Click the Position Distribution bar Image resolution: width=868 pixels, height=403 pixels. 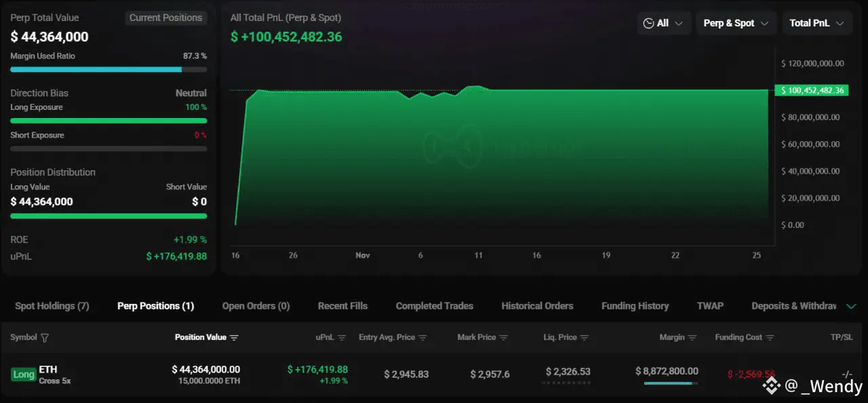108,216
